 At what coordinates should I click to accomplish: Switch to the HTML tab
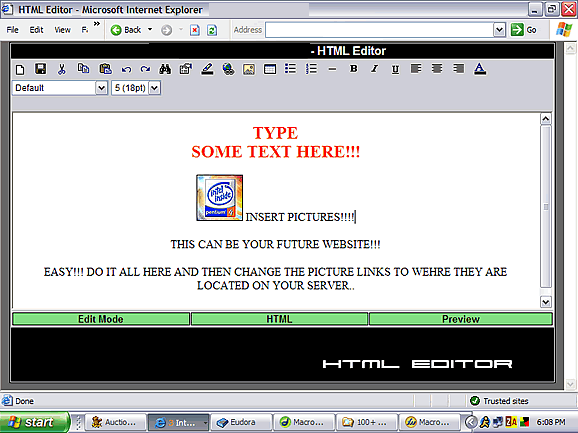pyautogui.click(x=279, y=319)
